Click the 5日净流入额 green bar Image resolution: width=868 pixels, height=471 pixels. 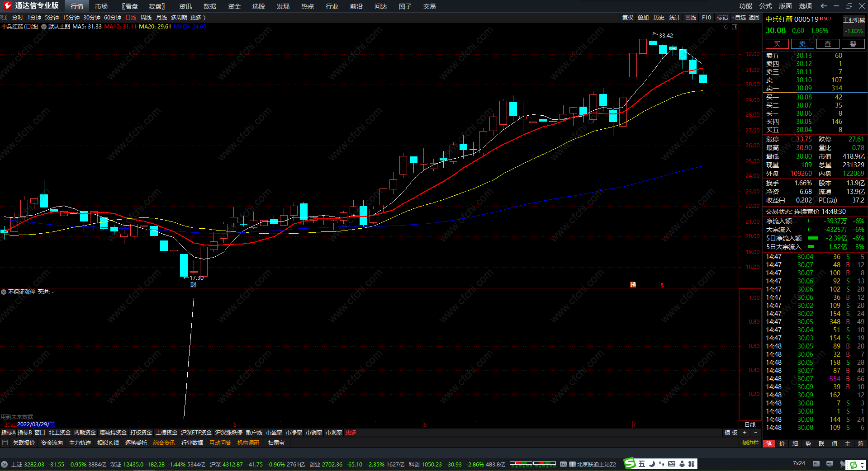pyautogui.click(x=813, y=238)
